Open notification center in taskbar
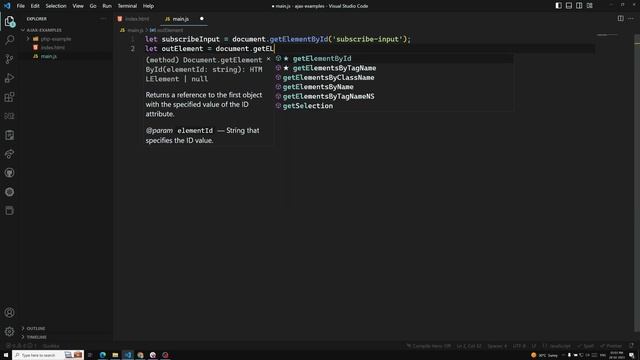Image resolution: width=640 pixels, height=360 pixels. click(x=632, y=355)
